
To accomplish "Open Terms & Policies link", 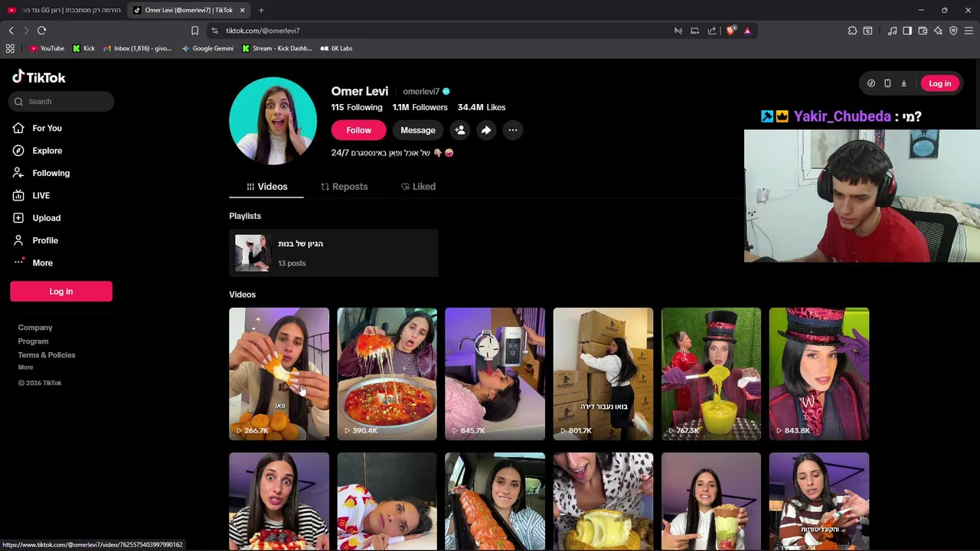I will 47,355.
